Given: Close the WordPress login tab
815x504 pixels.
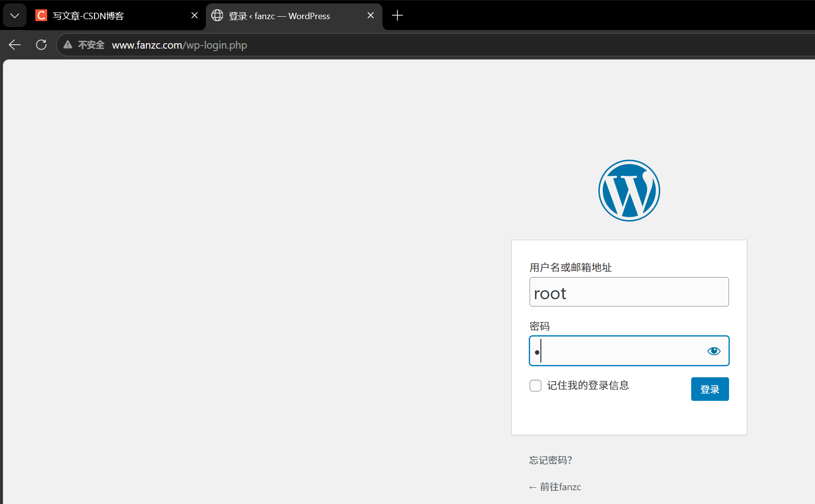Looking at the screenshot, I should [x=370, y=16].
